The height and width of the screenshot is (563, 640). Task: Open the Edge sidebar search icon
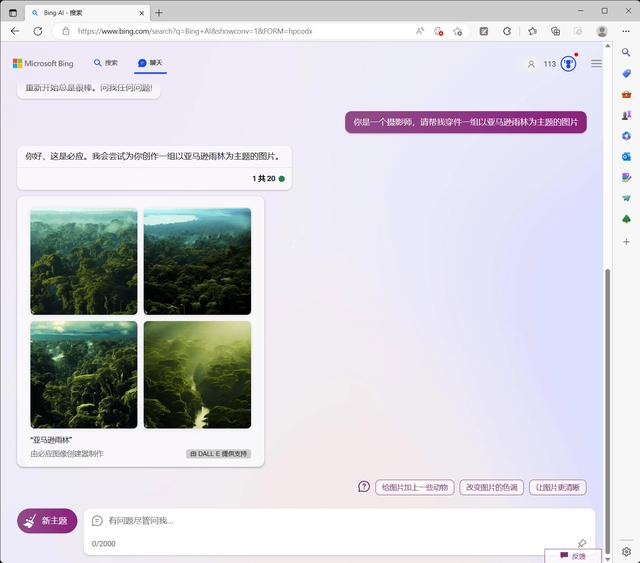click(626, 53)
